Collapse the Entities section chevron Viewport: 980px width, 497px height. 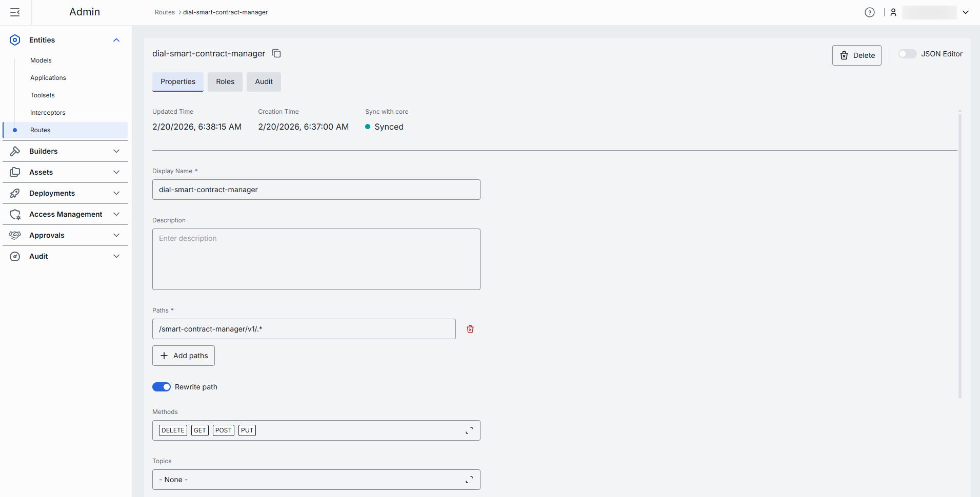tap(116, 40)
